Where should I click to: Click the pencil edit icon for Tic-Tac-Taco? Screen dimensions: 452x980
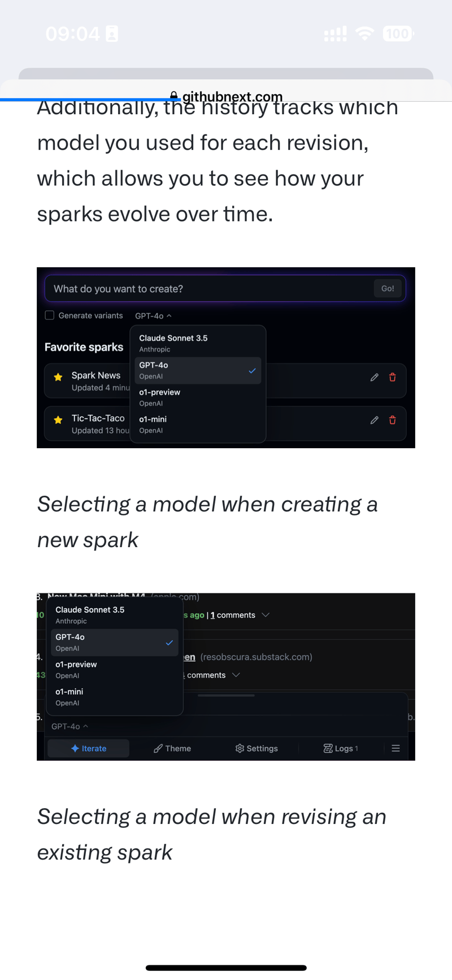(x=374, y=420)
